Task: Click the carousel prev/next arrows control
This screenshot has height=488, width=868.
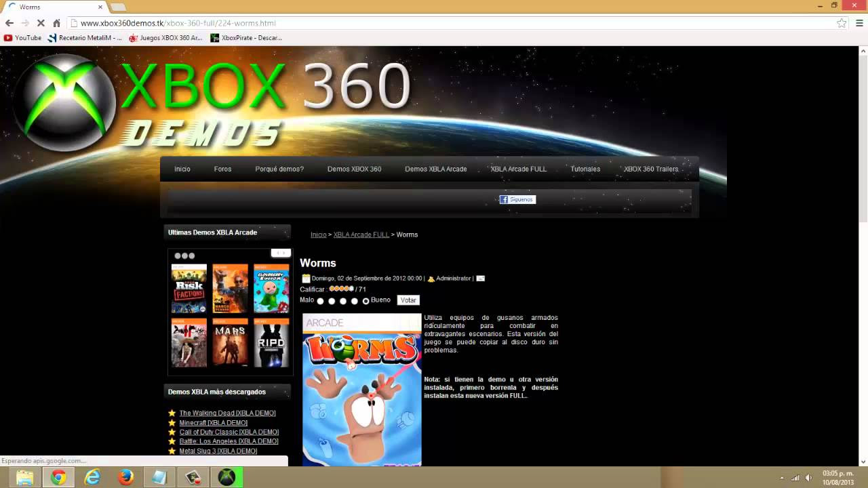Action: [281, 253]
